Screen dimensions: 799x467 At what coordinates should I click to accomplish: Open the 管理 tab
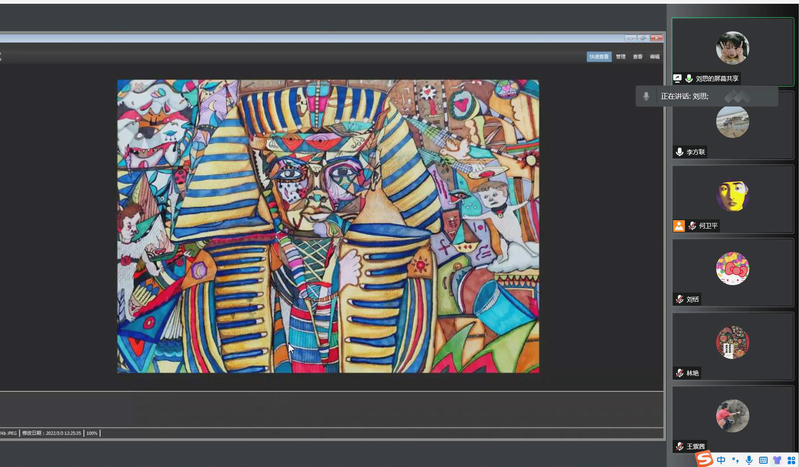(x=620, y=57)
